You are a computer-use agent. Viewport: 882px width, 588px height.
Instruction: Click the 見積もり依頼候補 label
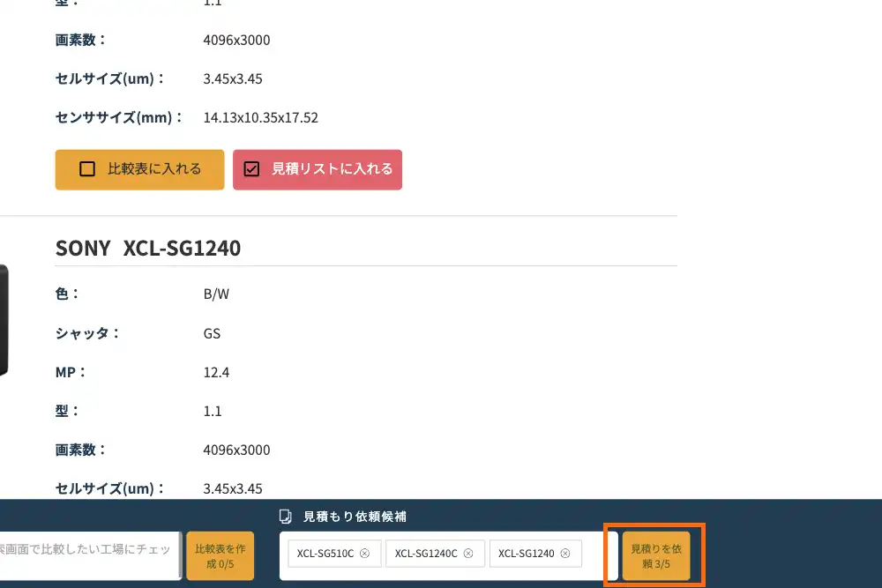[x=355, y=517]
